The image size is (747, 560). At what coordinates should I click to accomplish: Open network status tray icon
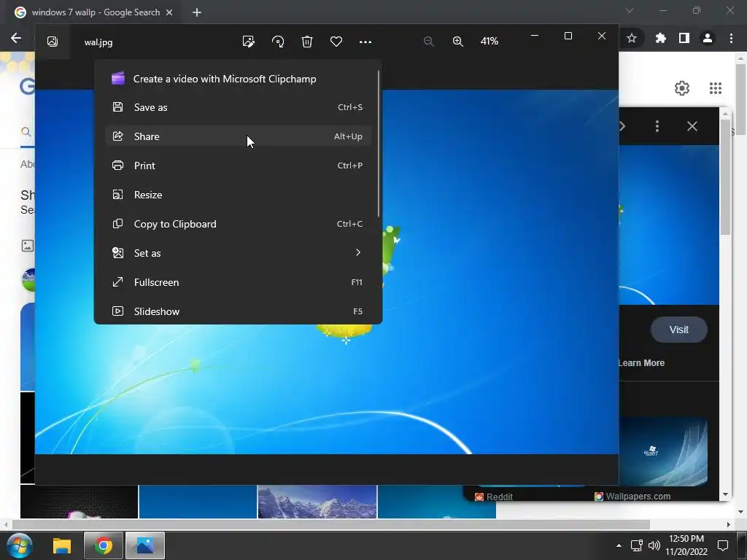tap(636, 545)
